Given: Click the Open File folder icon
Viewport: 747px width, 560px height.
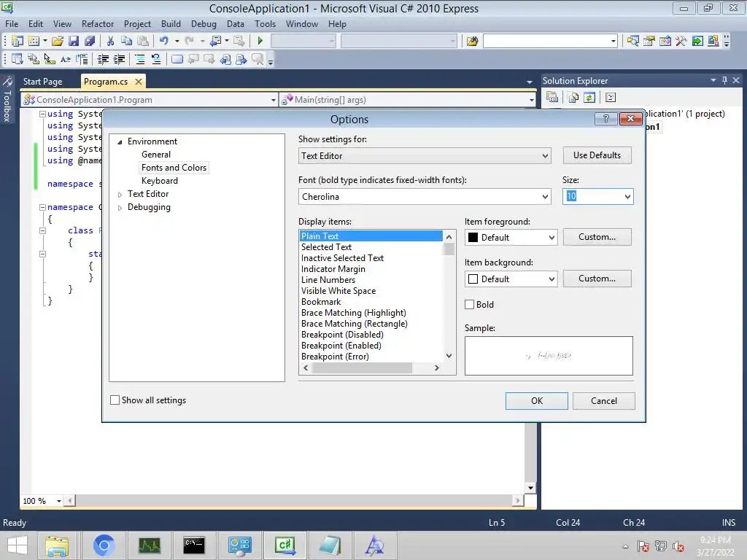Looking at the screenshot, I should [58, 41].
